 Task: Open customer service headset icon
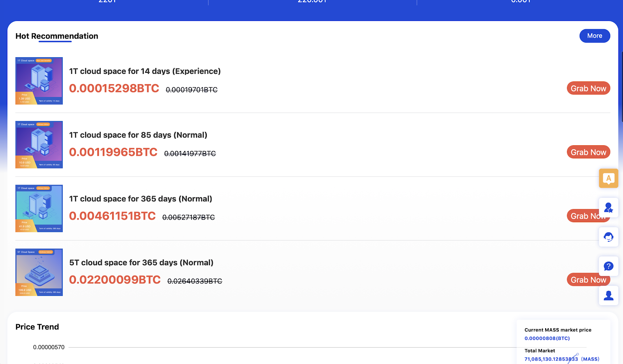tap(609, 237)
